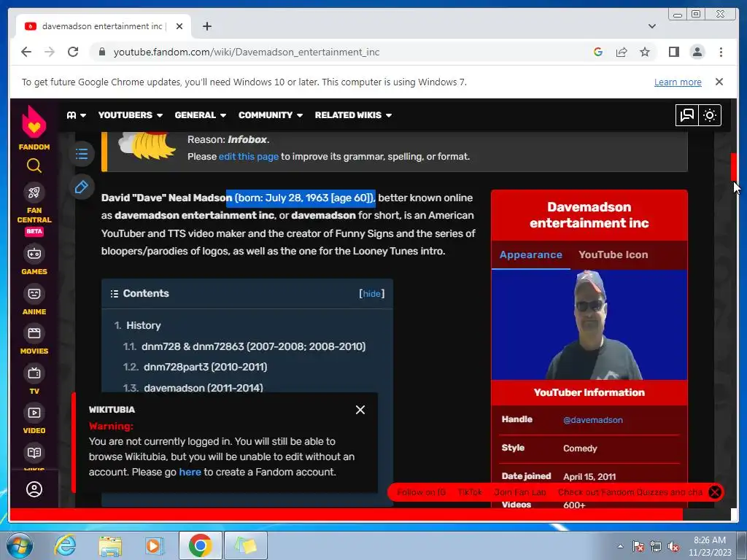Viewport: 747px width, 560px height.
Task: Dismiss the Chrome update notification bar
Action: 719,82
